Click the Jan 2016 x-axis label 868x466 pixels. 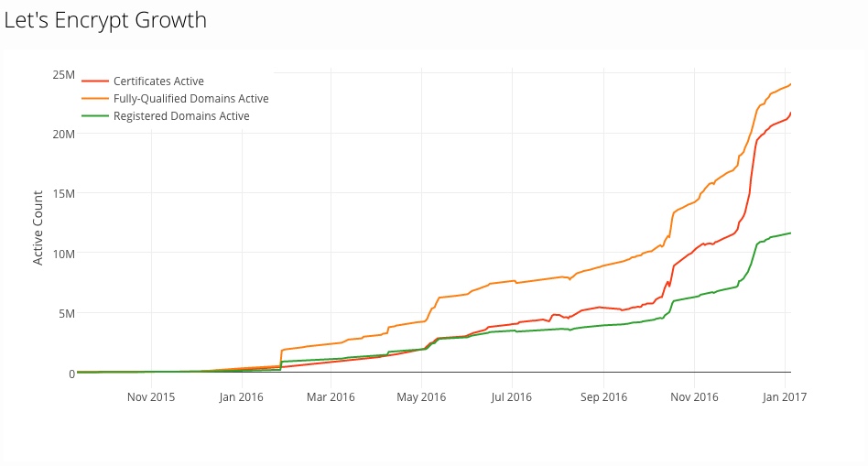[242, 396]
